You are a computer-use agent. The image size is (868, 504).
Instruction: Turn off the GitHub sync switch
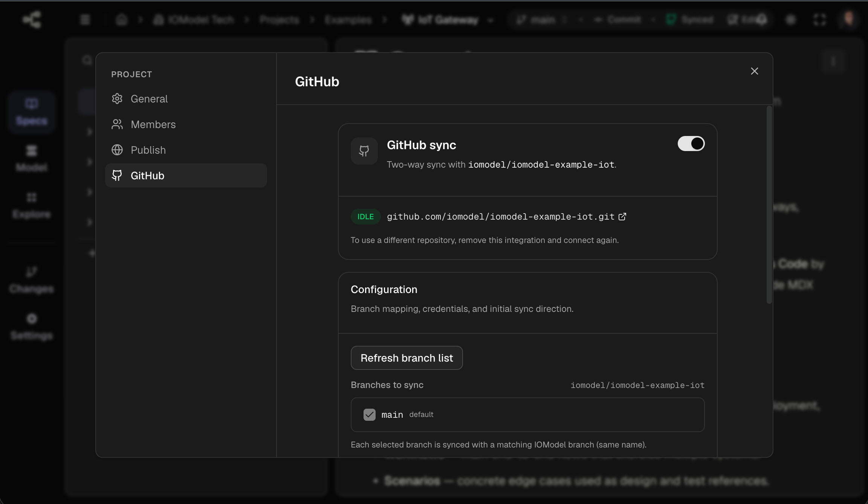coord(691,144)
